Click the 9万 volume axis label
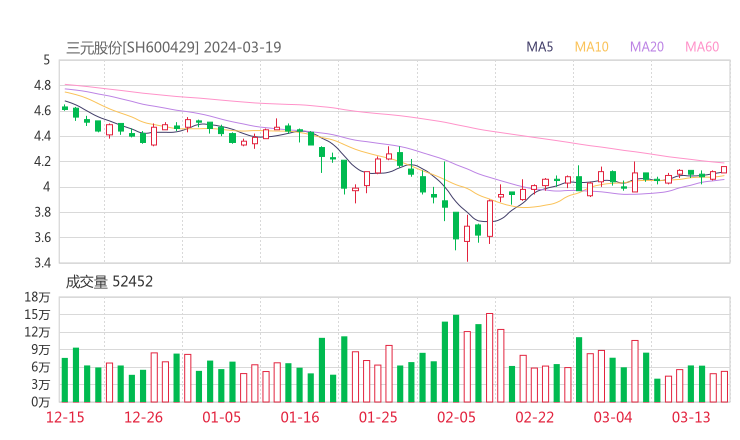Screen dimensions: 740x440 41,350
